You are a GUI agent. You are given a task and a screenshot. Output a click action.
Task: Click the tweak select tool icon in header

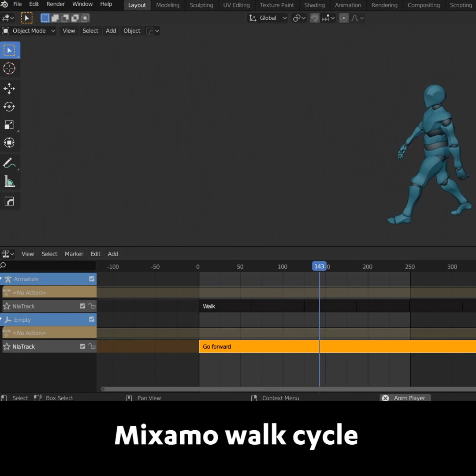(x=27, y=18)
